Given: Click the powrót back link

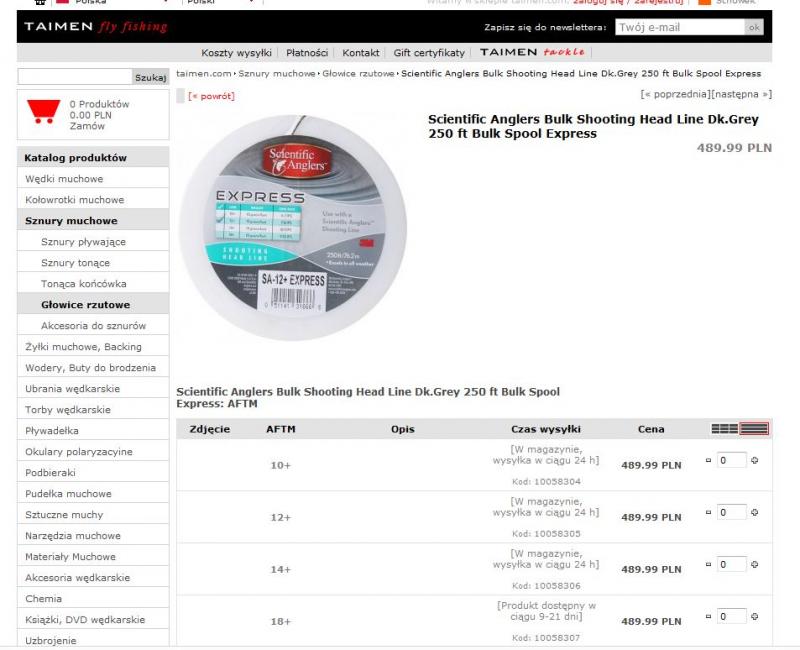Looking at the screenshot, I should click(x=211, y=95).
